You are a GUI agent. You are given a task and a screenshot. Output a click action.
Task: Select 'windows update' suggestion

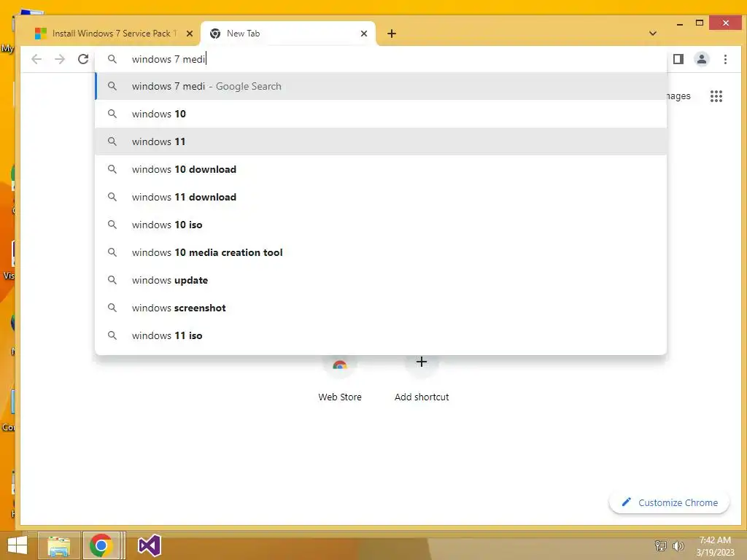tap(381, 280)
